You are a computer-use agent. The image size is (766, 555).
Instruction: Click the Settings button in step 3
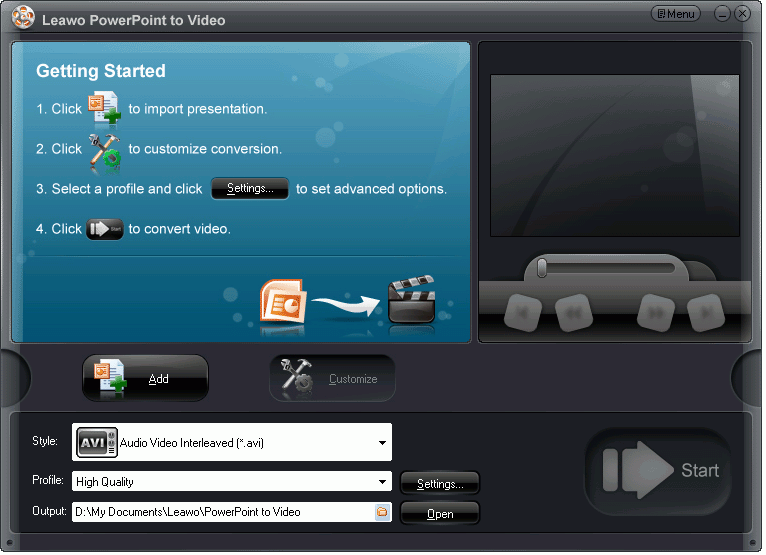pyautogui.click(x=250, y=189)
